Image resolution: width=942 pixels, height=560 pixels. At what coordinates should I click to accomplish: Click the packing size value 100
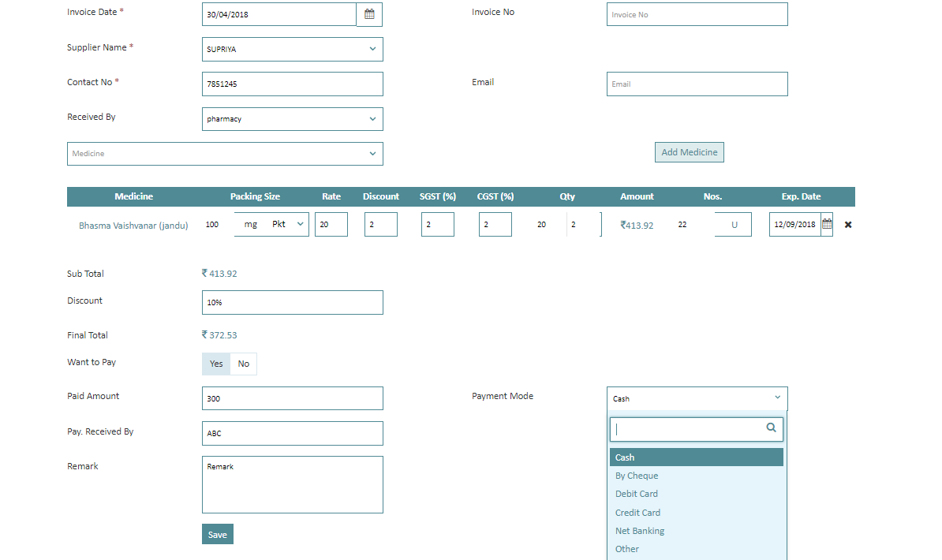[x=212, y=224]
